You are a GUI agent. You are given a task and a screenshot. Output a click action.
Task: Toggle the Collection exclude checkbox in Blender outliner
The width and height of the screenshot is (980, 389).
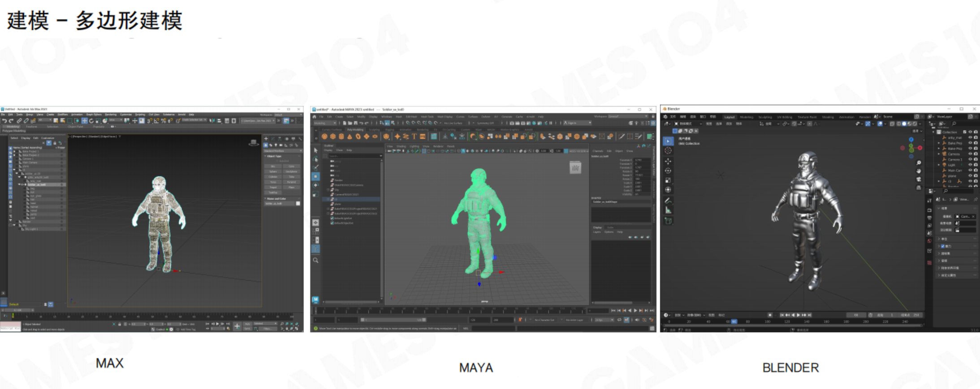coord(965,132)
